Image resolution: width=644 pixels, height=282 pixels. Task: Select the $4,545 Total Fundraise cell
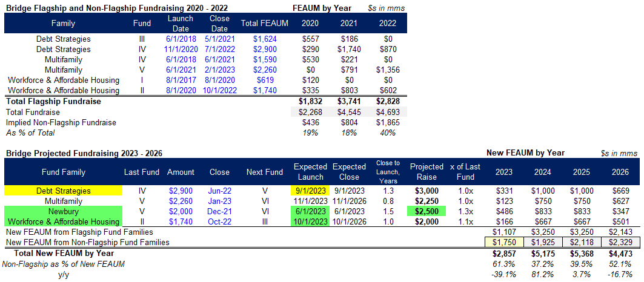349,112
